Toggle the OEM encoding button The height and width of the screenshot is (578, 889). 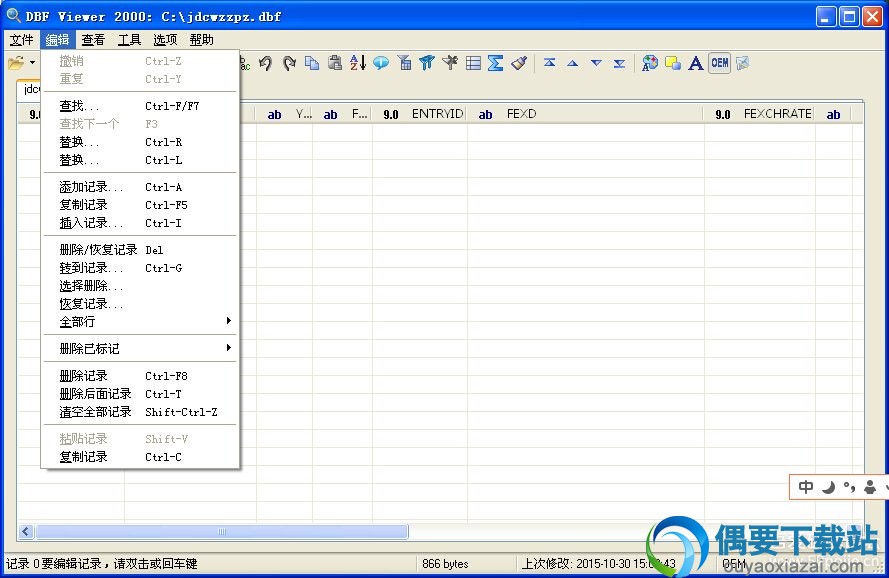[719, 63]
